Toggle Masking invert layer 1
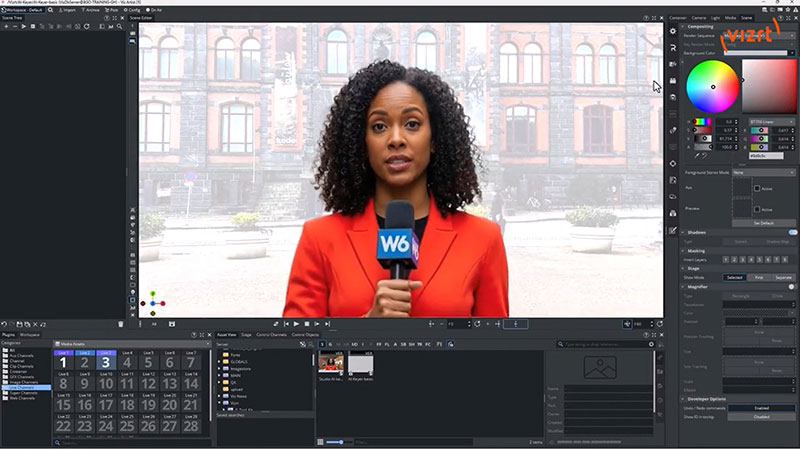The image size is (800, 450). pyautogui.click(x=726, y=260)
